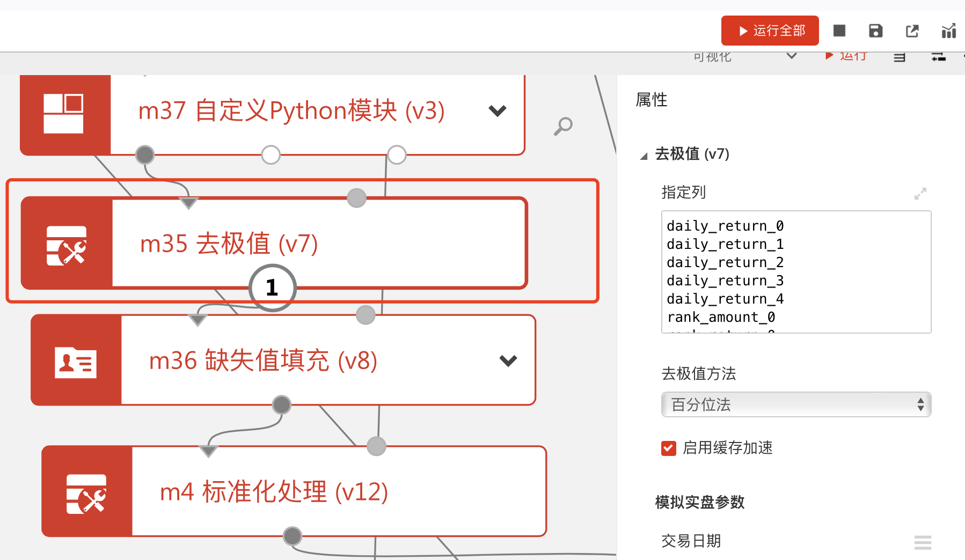Click the list lines icon in second toolbar

tap(900, 57)
